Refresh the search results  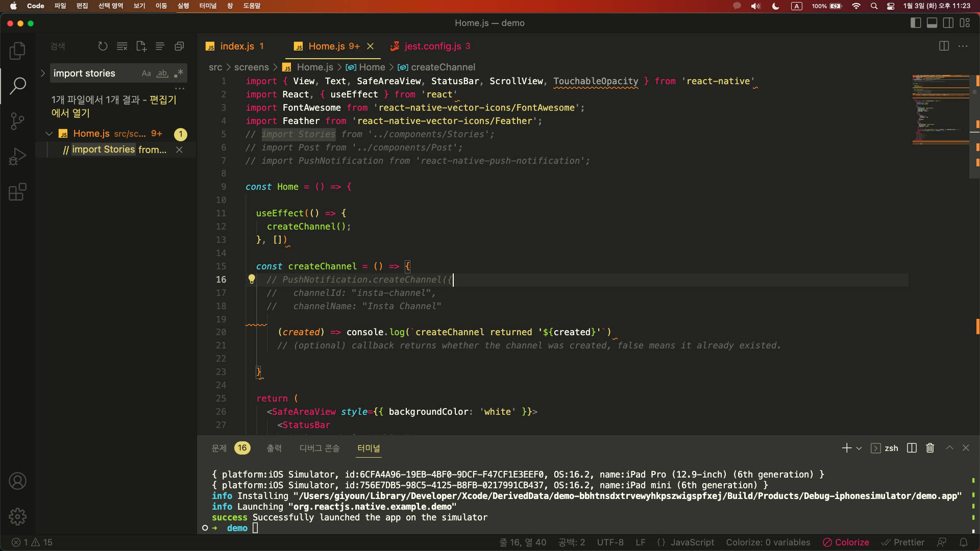click(103, 46)
